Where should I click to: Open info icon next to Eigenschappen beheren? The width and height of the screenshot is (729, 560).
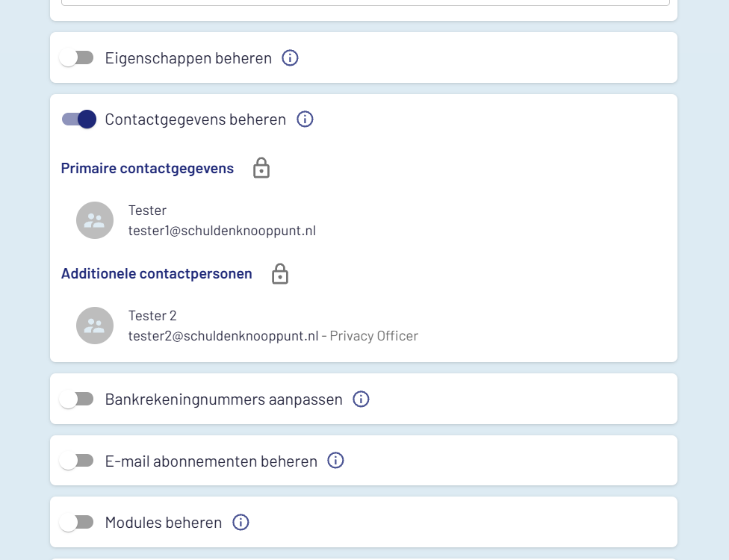[x=290, y=57]
